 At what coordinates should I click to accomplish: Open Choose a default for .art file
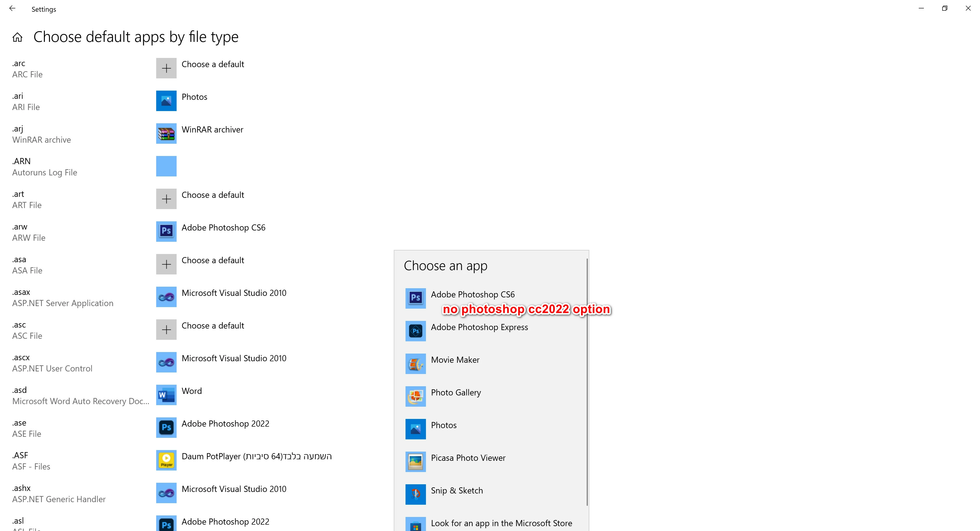pyautogui.click(x=213, y=195)
